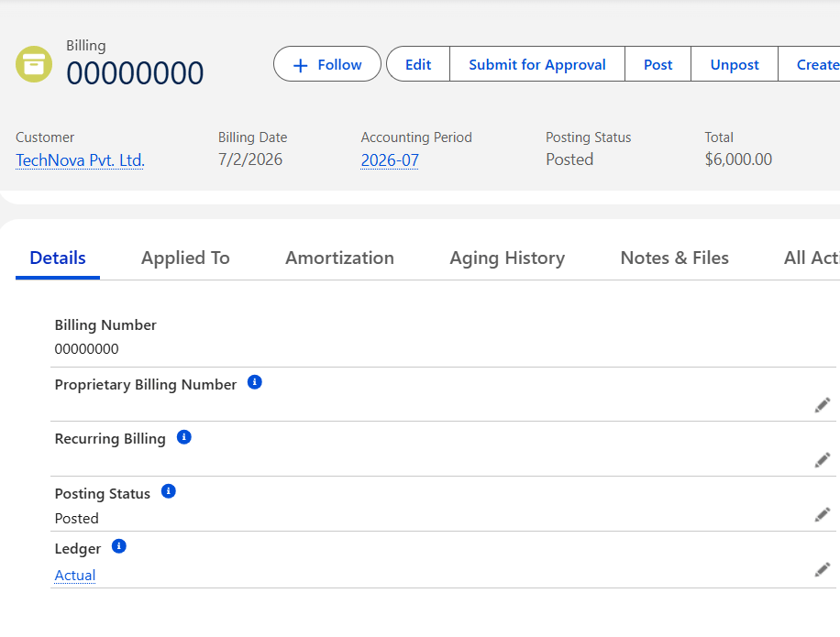Edit Posting Status field with pencil icon
This screenshot has width=840, height=637.
[823, 514]
